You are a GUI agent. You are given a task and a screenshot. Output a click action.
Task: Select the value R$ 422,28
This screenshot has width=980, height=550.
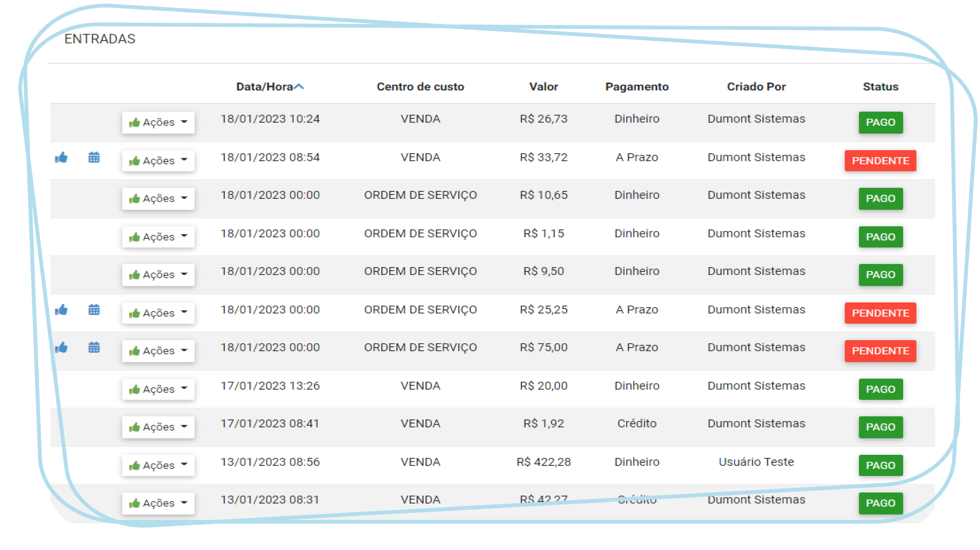coord(544,462)
